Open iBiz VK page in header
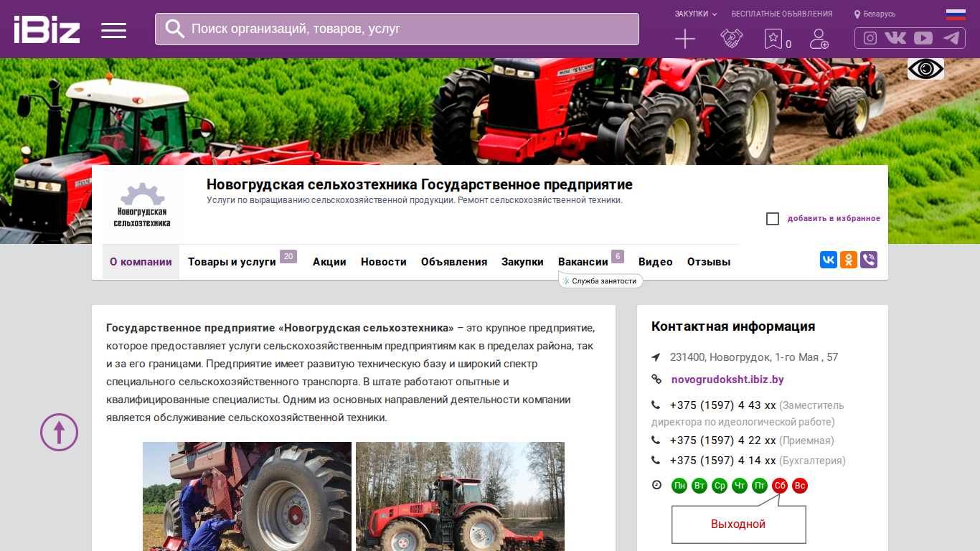Viewport: 980px width, 551px height. point(895,38)
